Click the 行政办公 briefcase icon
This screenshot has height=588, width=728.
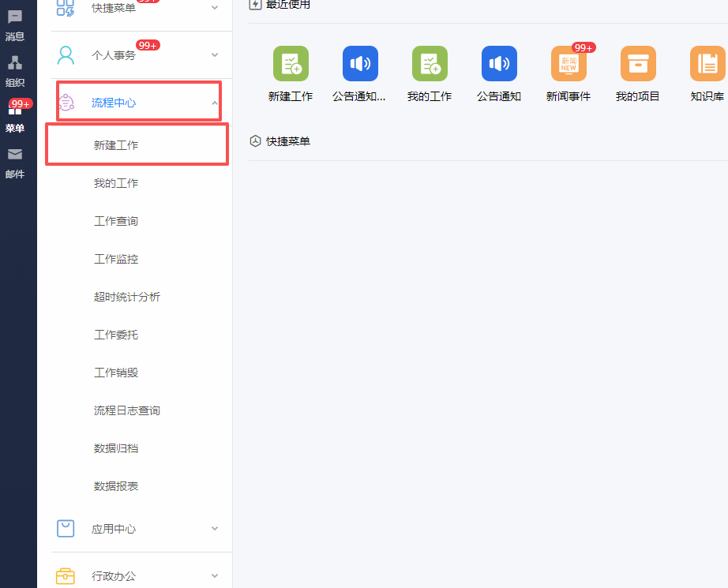66,576
